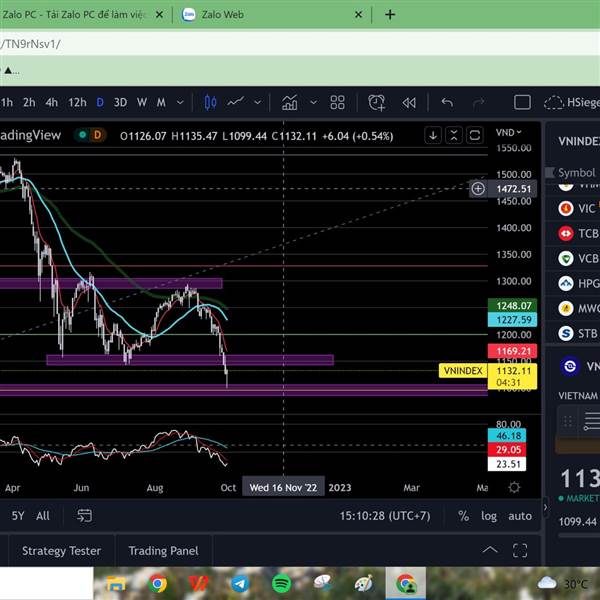Open the VND currency dropdown
Image resolution: width=600 pixels, height=600 pixels.
509,132
